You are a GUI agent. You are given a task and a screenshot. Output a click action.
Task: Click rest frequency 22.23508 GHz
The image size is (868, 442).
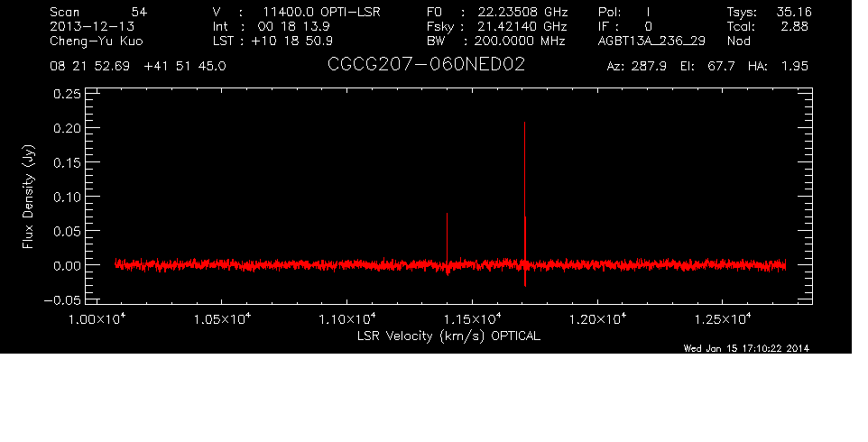click(523, 12)
